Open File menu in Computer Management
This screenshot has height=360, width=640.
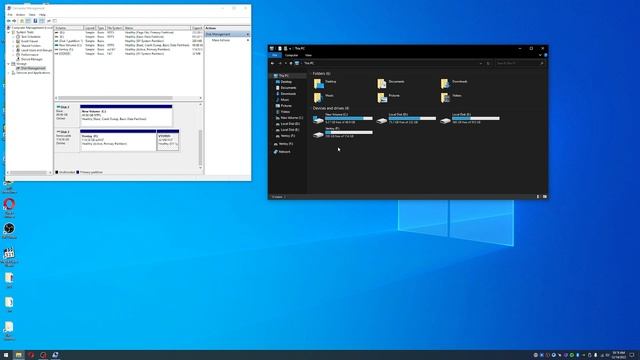click(10, 15)
